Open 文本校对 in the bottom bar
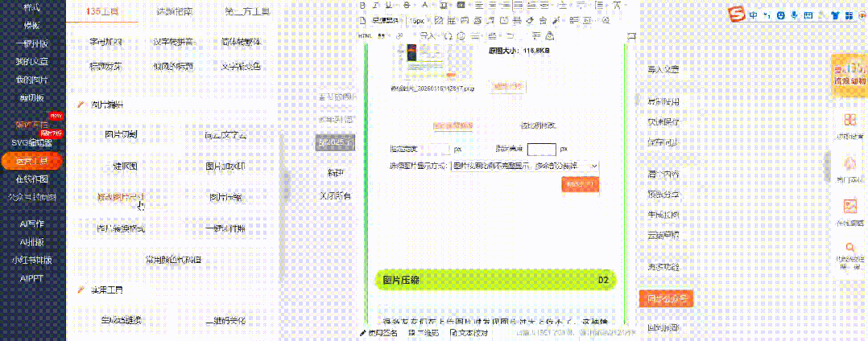This screenshot has height=341, width=868. click(469, 333)
